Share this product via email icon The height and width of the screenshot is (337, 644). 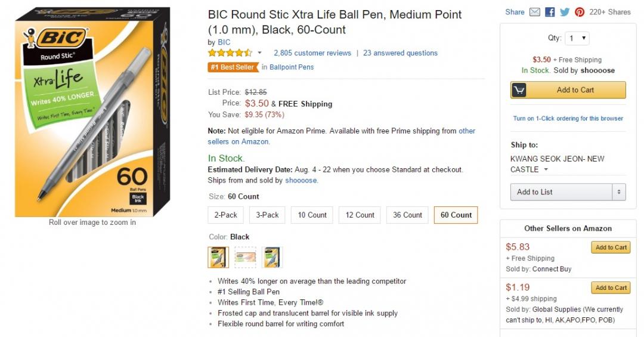[x=535, y=12]
